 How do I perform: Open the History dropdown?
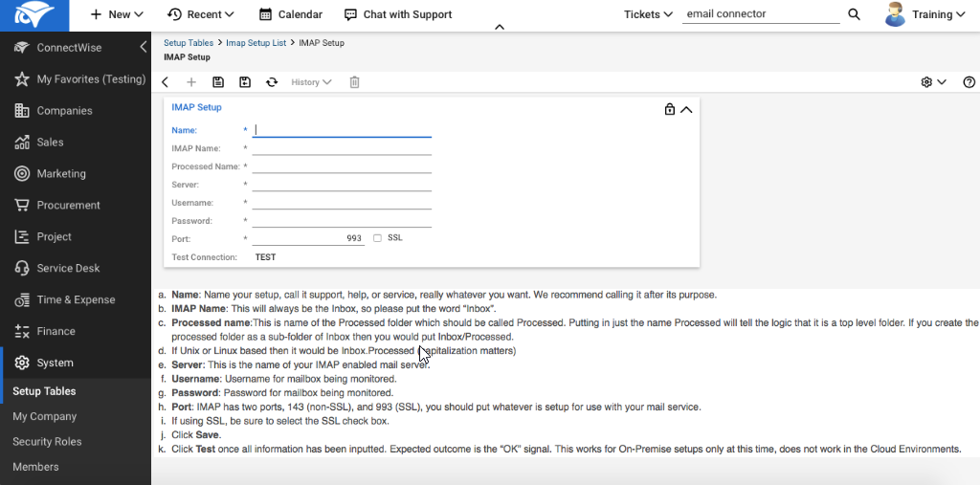311,82
